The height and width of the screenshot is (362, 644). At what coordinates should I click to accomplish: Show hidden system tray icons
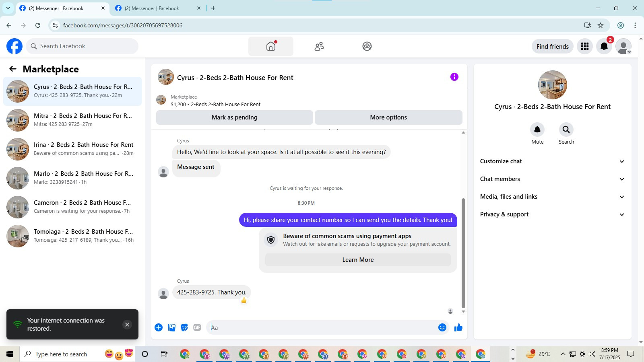tap(563, 354)
